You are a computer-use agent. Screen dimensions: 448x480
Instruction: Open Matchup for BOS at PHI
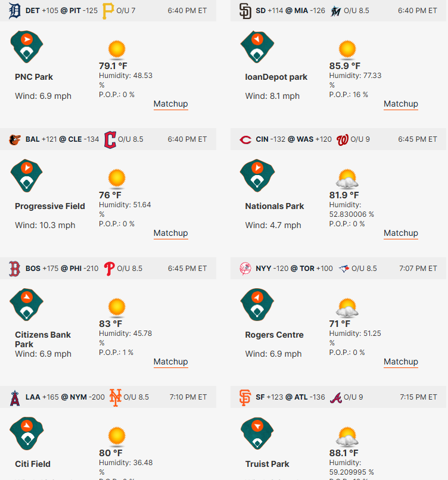pyautogui.click(x=170, y=361)
